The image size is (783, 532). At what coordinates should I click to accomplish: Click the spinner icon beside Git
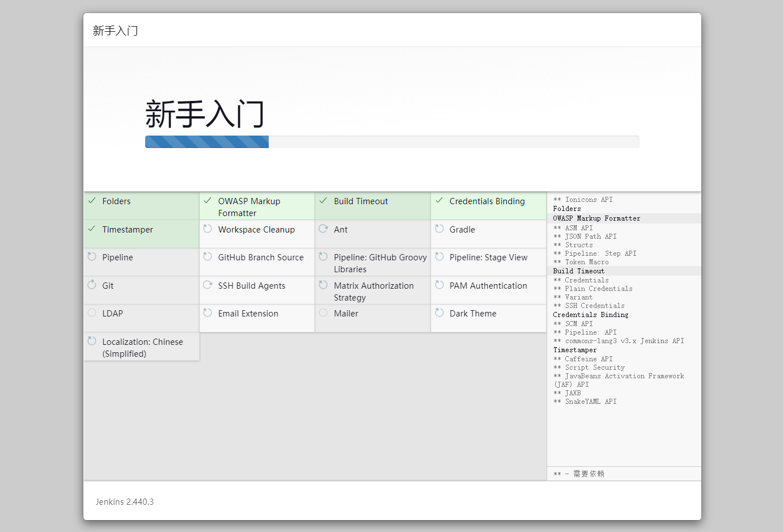[92, 285]
